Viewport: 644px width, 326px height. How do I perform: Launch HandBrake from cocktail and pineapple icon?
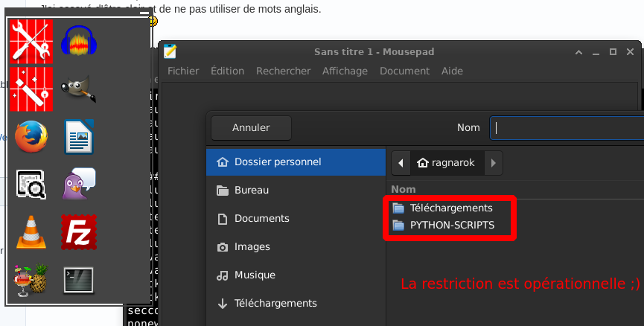click(31, 279)
